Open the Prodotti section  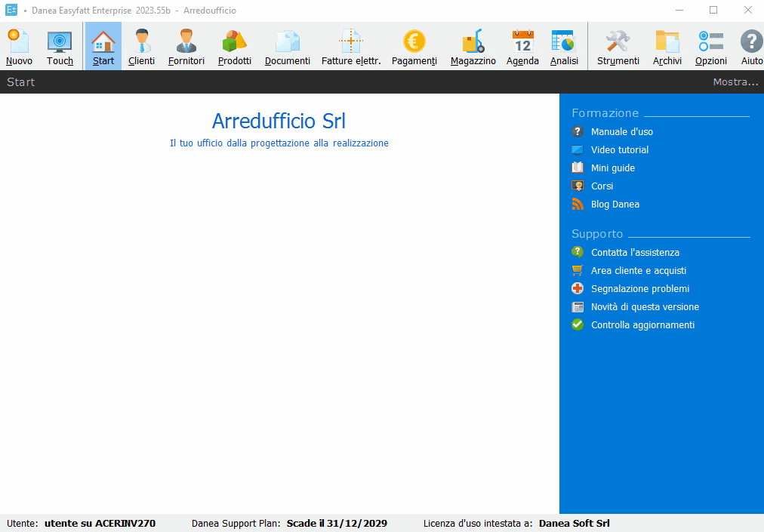tap(235, 47)
